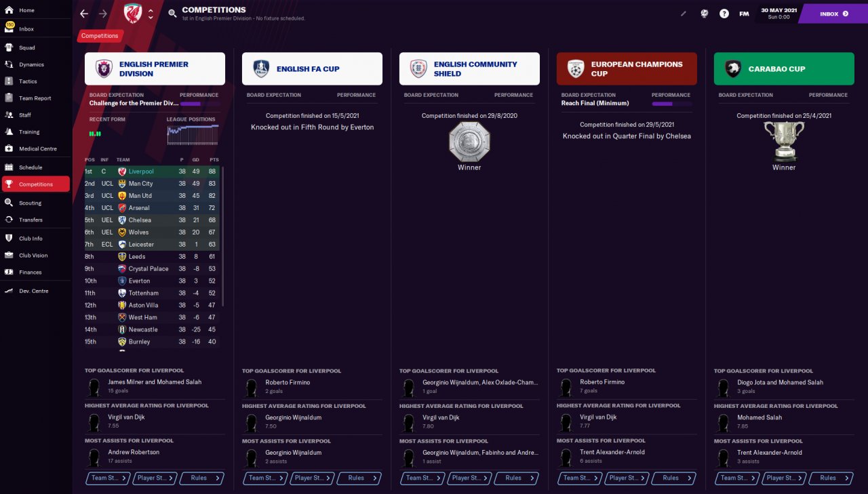Viewport: 868px width, 494px height.
Task: Open the Schedule calendar icon in sidebar
Action: click(9, 167)
